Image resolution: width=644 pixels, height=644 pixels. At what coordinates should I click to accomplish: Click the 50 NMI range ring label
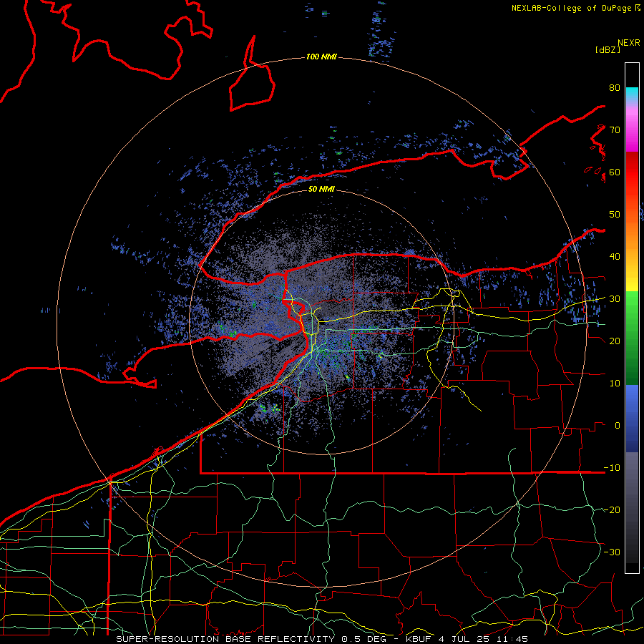click(321, 190)
